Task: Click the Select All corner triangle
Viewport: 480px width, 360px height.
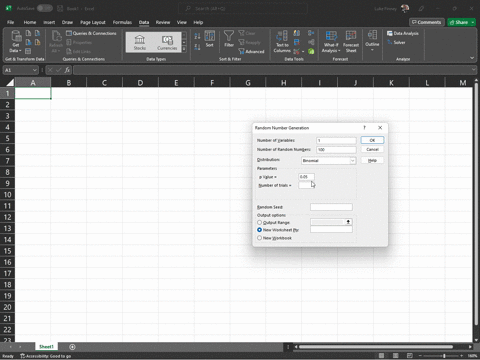Action: 10,82
